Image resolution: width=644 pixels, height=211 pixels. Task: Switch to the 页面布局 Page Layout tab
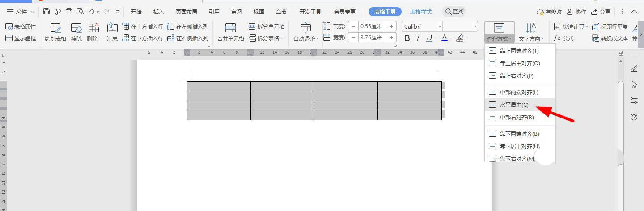pyautogui.click(x=186, y=12)
